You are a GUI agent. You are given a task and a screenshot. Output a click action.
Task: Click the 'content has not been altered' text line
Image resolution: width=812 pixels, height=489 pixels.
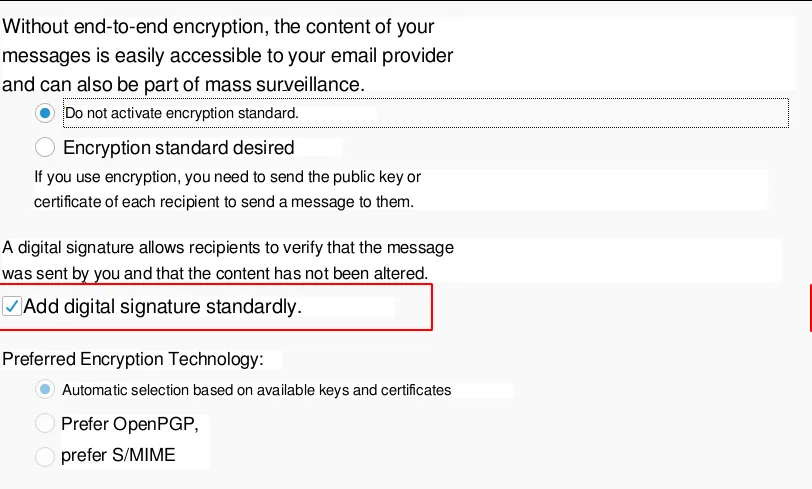(214, 272)
